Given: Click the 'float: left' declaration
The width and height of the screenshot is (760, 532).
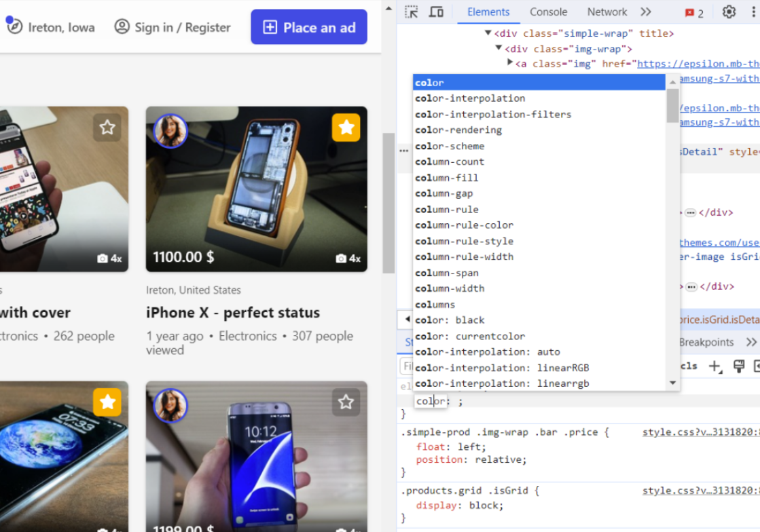Looking at the screenshot, I should coord(451,446).
